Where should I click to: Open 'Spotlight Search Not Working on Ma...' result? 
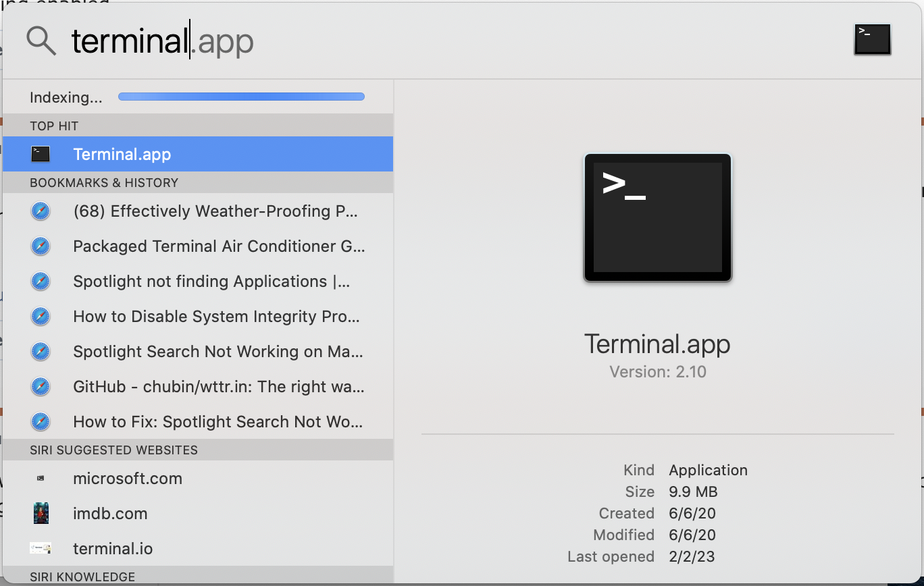[x=198, y=352]
